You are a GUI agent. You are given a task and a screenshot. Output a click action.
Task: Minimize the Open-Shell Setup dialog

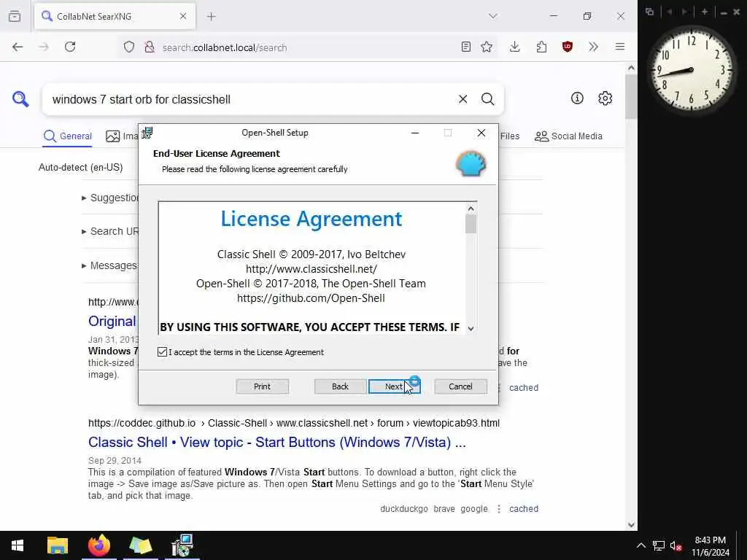415,133
